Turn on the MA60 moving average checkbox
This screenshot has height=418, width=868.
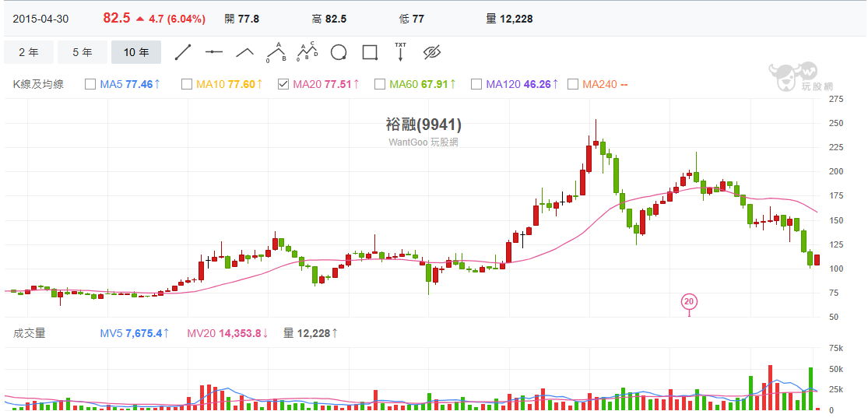(380, 84)
